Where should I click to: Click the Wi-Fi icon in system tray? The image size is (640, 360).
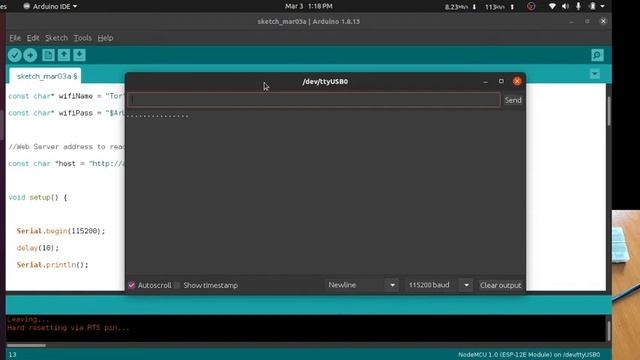[552, 6]
